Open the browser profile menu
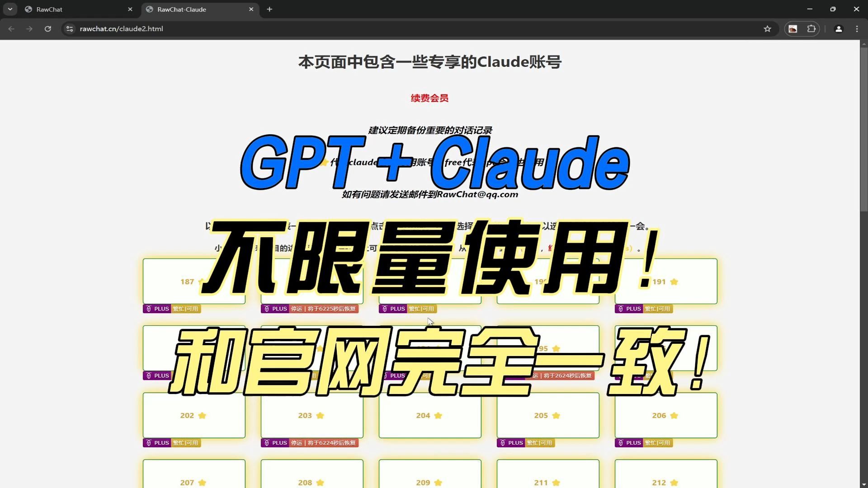868x488 pixels. [x=839, y=29]
